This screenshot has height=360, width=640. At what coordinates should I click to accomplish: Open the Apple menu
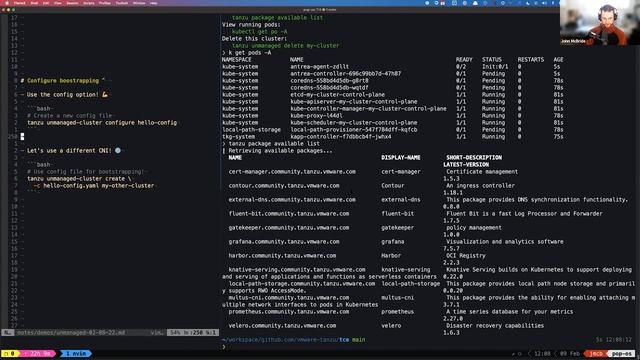[x=7, y=3]
